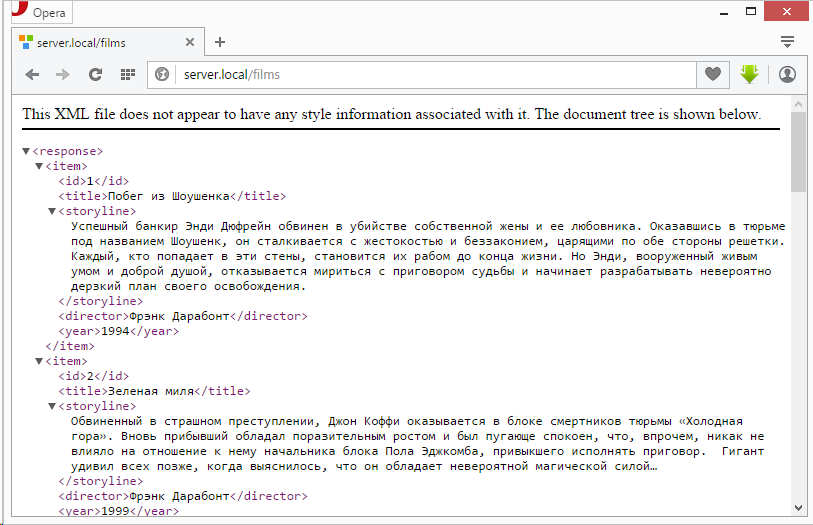Close the server.local/films tab
This screenshot has width=813, height=525.
click(190, 42)
